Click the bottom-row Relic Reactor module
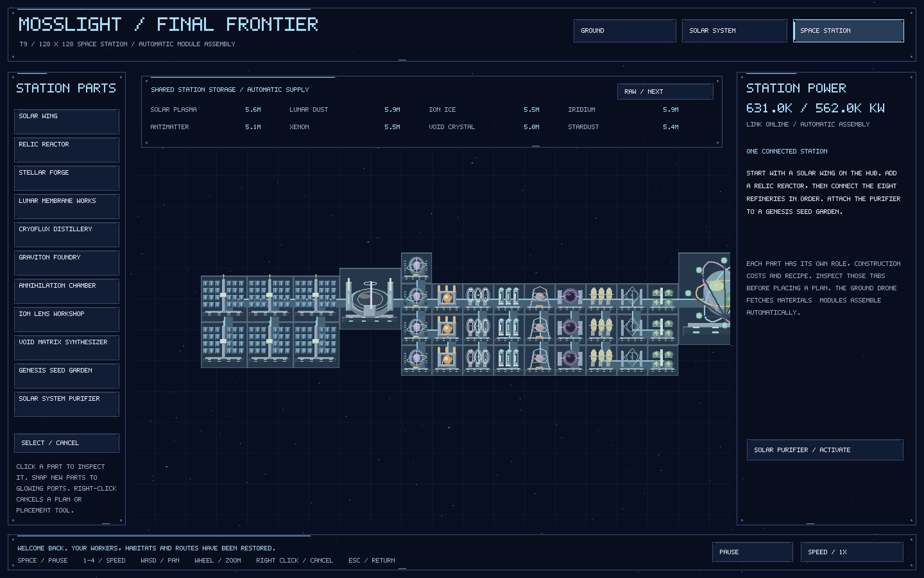 (416, 360)
